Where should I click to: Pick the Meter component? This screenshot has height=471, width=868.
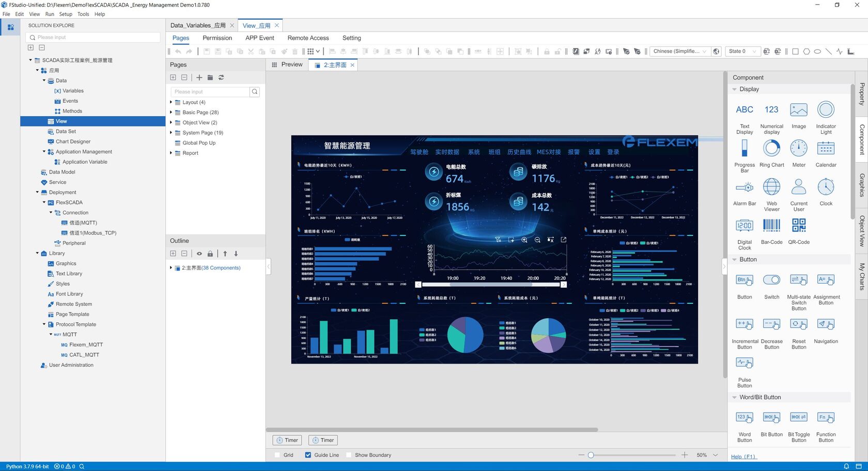click(799, 153)
